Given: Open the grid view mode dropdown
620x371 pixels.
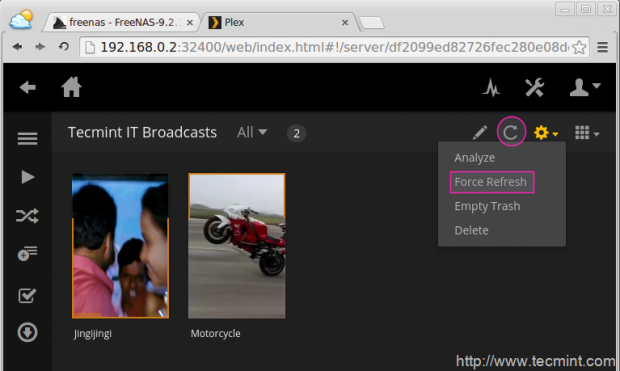Looking at the screenshot, I should pyautogui.click(x=587, y=132).
